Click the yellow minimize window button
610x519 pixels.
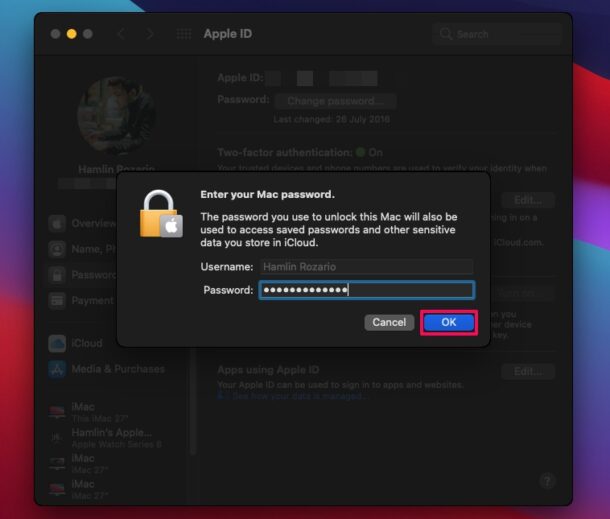point(72,34)
